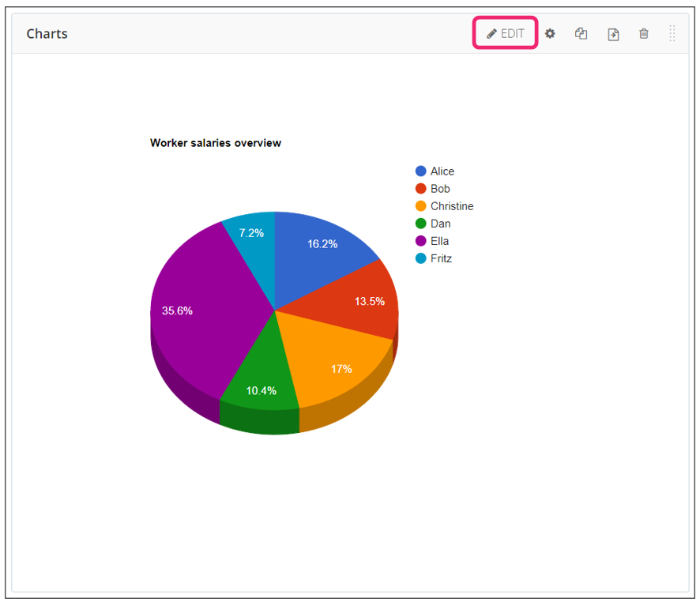Click the orange Christine legend marker
Viewport: 700px width, 602px height.
click(x=421, y=206)
